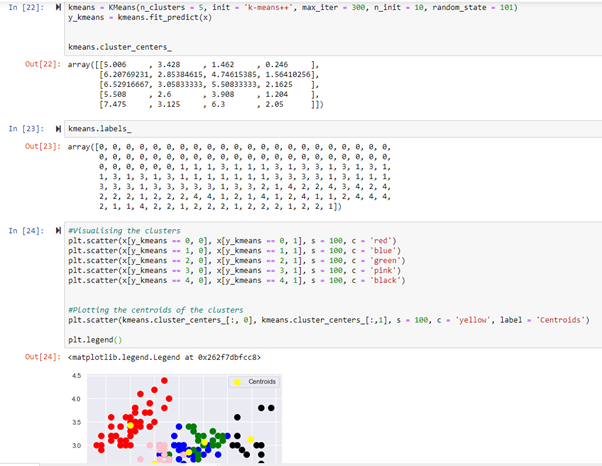Run the kmeans.labels_ cell with its run icon
This screenshot has width=602, height=466.
point(58,129)
